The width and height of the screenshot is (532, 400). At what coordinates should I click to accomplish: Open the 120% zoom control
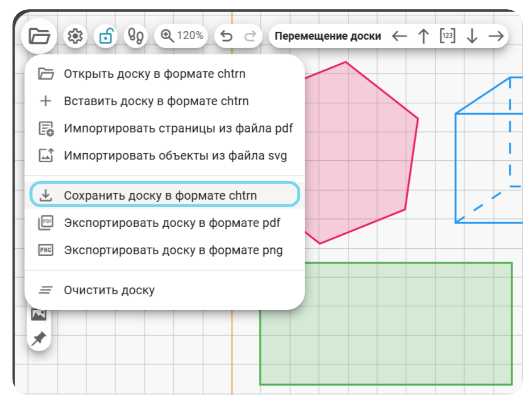click(181, 36)
